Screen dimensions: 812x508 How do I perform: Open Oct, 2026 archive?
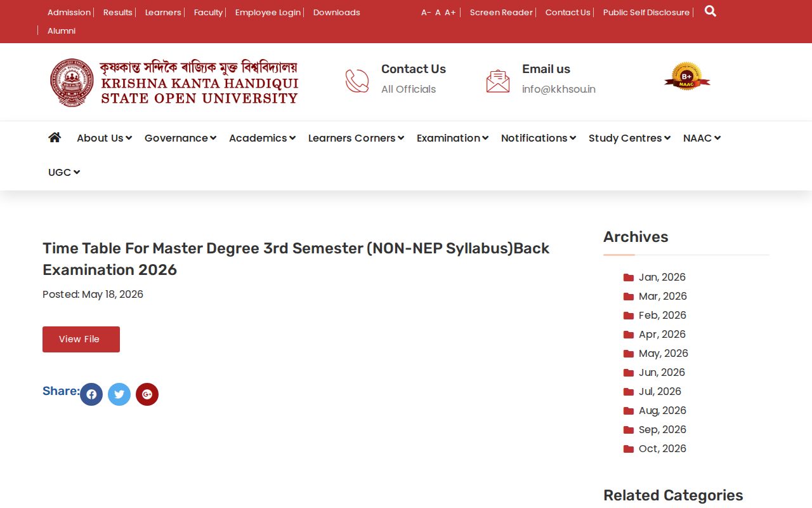click(662, 449)
